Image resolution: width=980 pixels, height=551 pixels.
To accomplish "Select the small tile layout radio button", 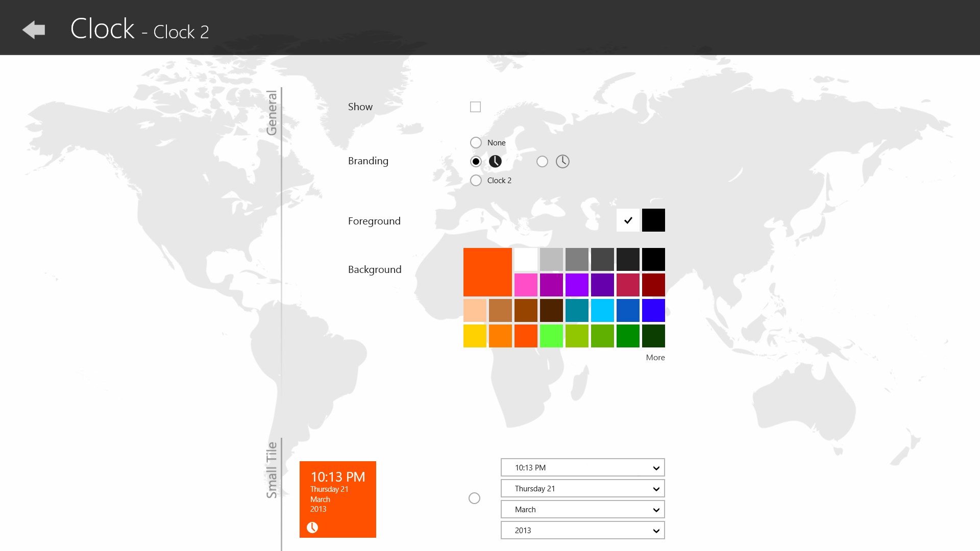I will click(474, 498).
